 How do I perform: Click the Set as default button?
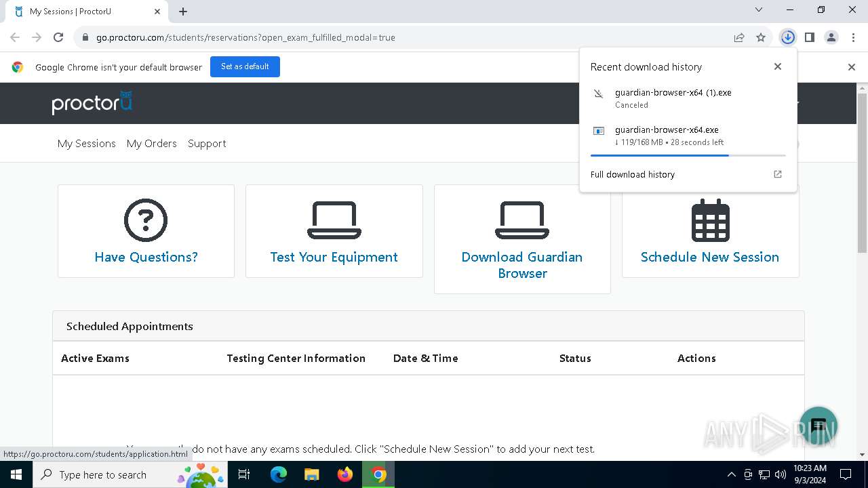tap(245, 66)
